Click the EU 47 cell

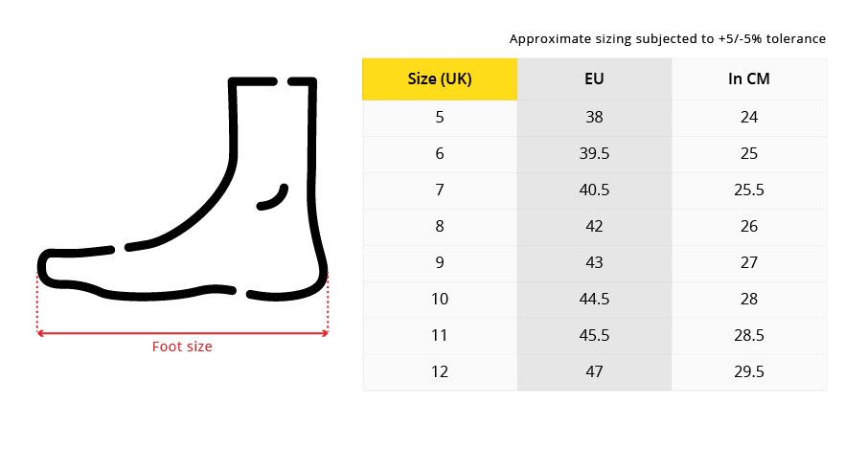(x=594, y=372)
